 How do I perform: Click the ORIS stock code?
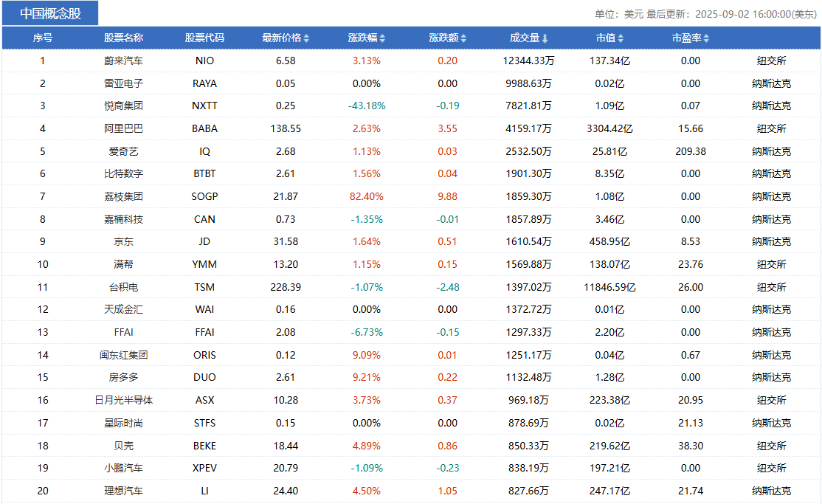[204, 355]
